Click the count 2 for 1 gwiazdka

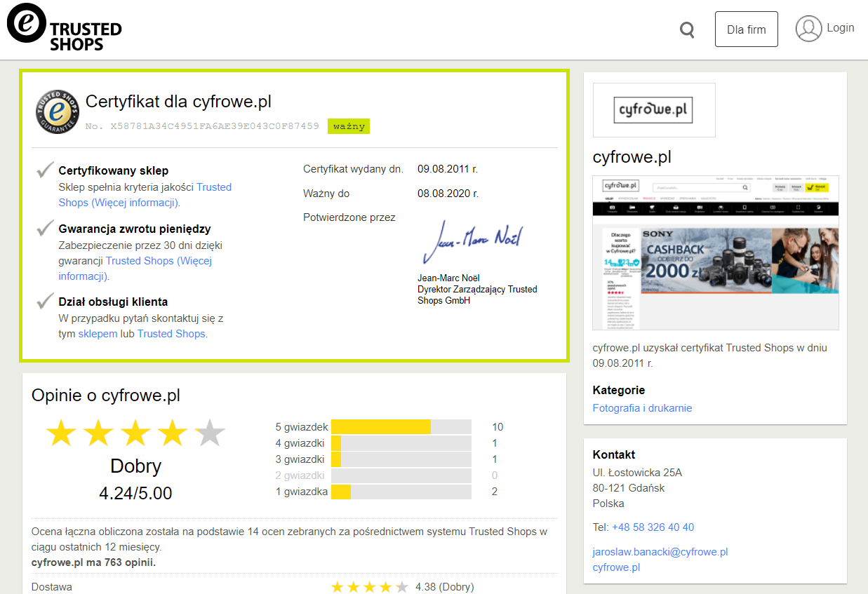point(495,492)
